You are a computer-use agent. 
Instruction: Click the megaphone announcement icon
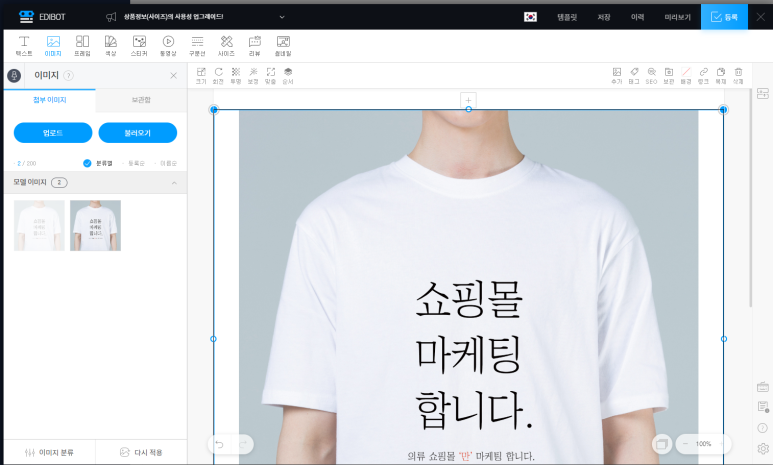click(111, 17)
